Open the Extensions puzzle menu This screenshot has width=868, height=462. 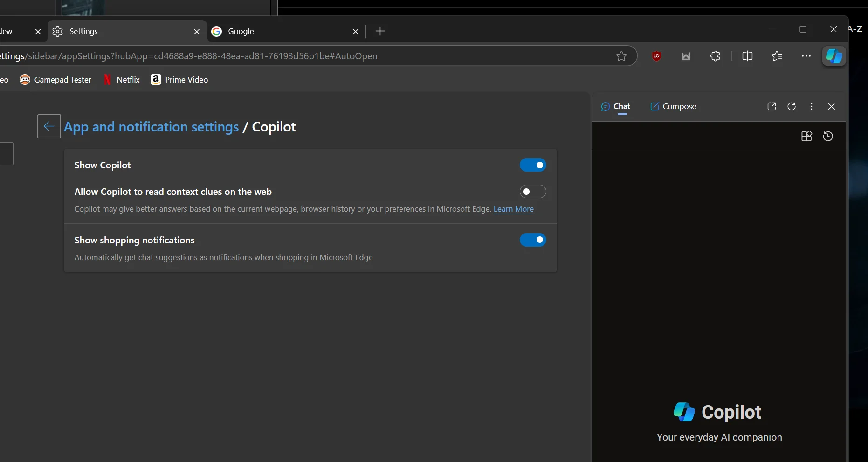(x=715, y=56)
